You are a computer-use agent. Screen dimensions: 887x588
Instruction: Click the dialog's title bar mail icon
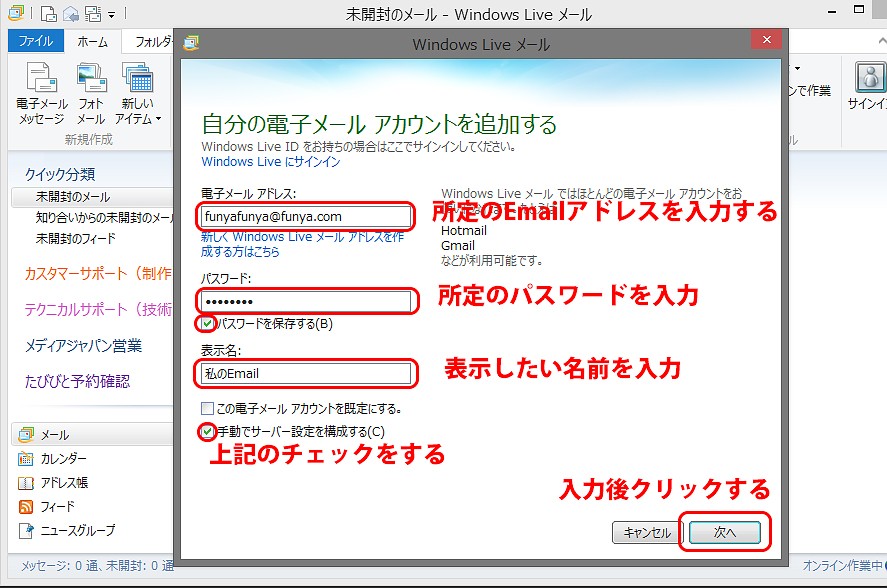tap(191, 43)
